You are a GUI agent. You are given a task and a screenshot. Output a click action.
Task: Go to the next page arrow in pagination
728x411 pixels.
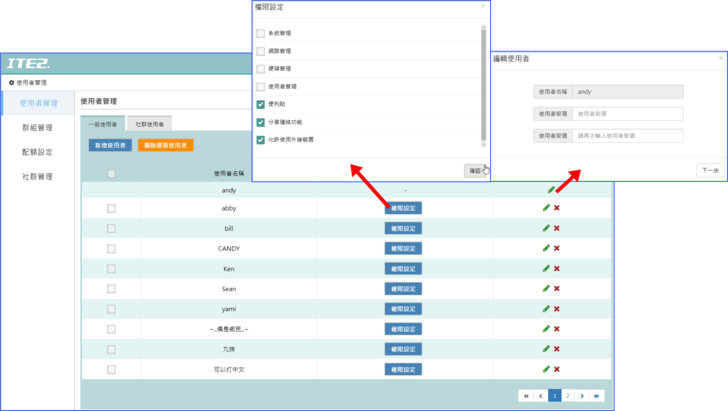pyautogui.click(x=582, y=396)
